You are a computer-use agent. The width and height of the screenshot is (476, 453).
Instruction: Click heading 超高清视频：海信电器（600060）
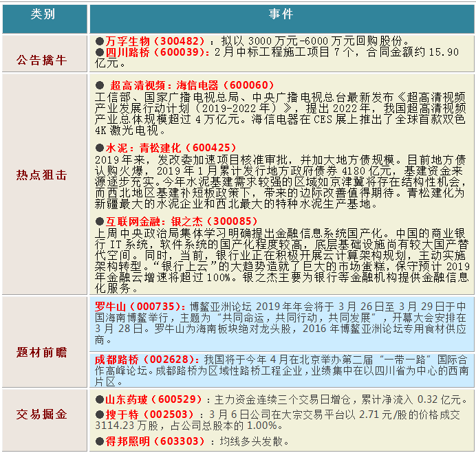(192, 85)
